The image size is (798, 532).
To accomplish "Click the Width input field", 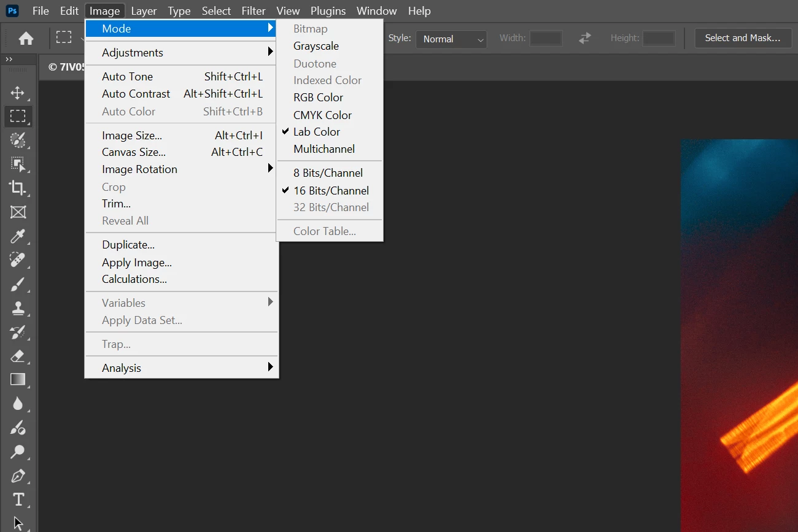I will click(x=546, y=38).
